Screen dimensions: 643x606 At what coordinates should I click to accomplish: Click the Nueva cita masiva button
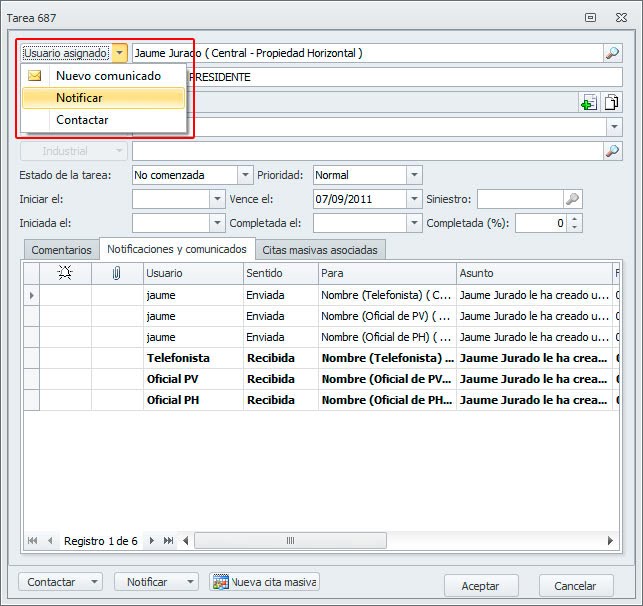pos(264,582)
